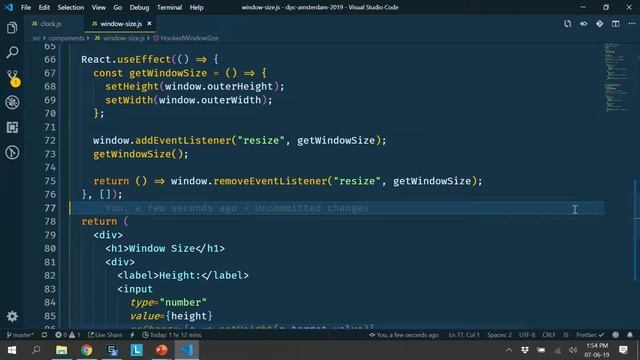The image size is (640, 360).
Task: Open the File menu
Action: click(26, 7)
